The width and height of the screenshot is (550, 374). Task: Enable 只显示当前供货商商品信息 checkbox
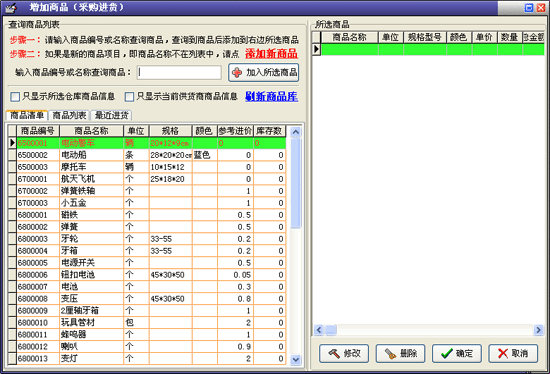tap(129, 97)
